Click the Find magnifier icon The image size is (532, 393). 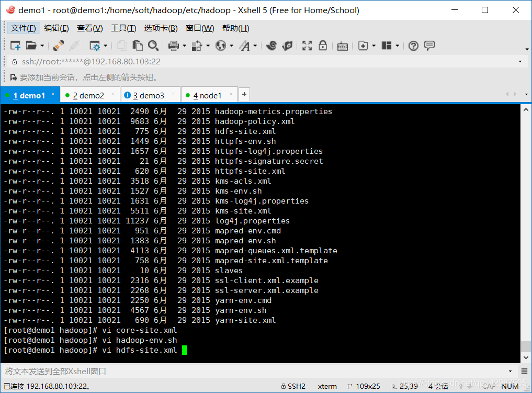pyautogui.click(x=153, y=46)
